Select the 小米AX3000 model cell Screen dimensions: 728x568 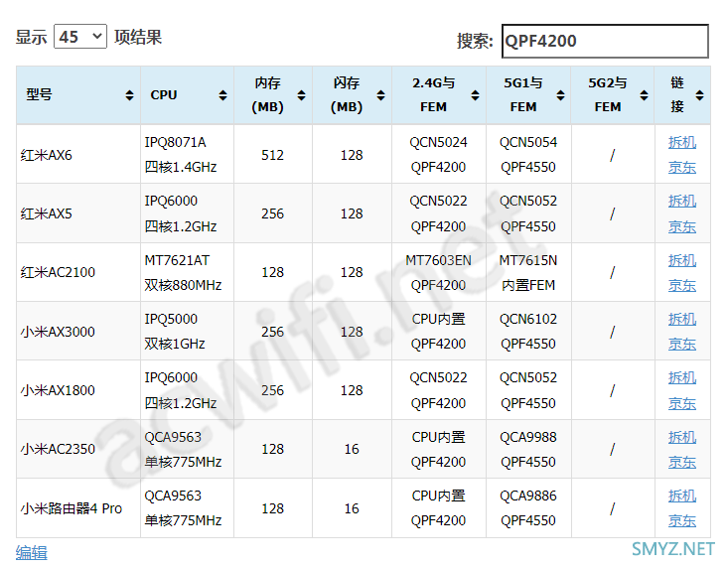[78, 332]
